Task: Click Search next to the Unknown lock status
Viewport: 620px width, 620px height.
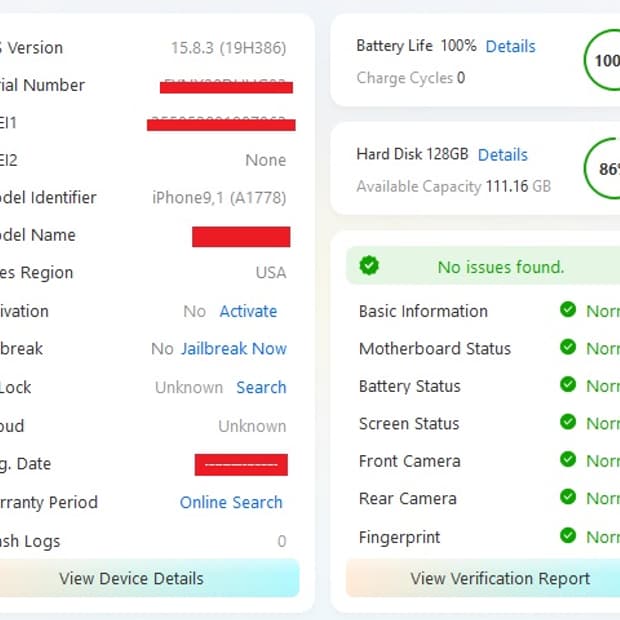Action: pyautogui.click(x=261, y=387)
